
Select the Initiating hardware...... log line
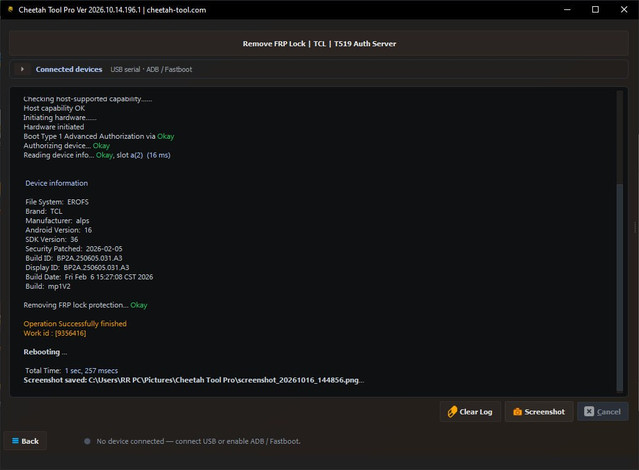point(60,117)
